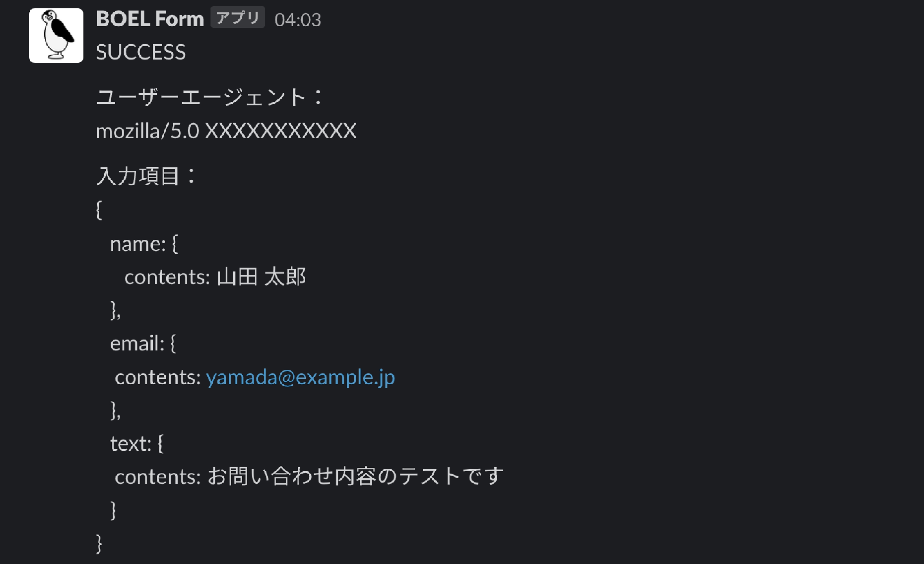This screenshot has height=564, width=924.
Task: Select the closing brace of the text block
Action: (113, 510)
